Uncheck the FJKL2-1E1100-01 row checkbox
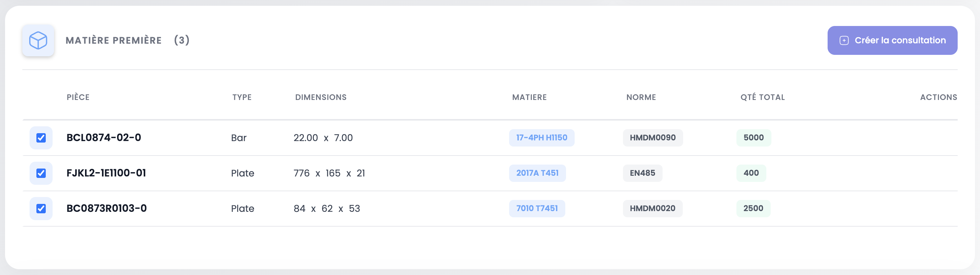Image resolution: width=980 pixels, height=275 pixels. [x=41, y=173]
